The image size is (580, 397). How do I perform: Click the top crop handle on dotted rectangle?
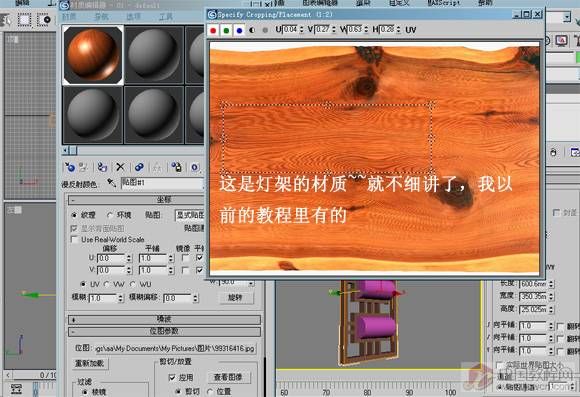point(328,105)
